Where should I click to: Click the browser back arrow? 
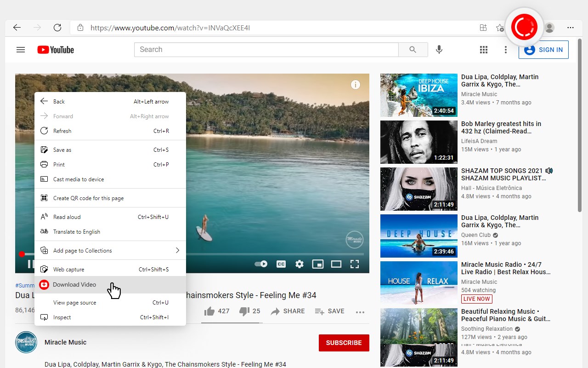coord(17,28)
